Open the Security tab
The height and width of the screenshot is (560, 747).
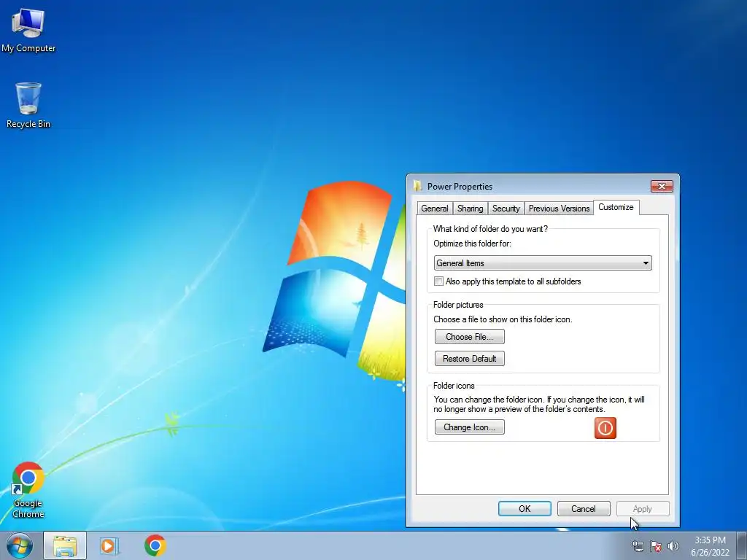(506, 209)
